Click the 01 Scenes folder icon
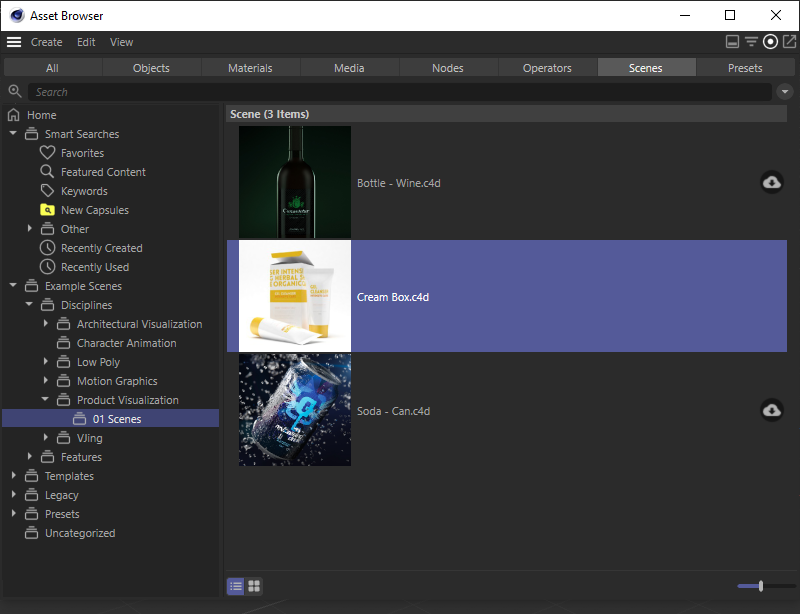The height and width of the screenshot is (614, 800). click(x=79, y=419)
